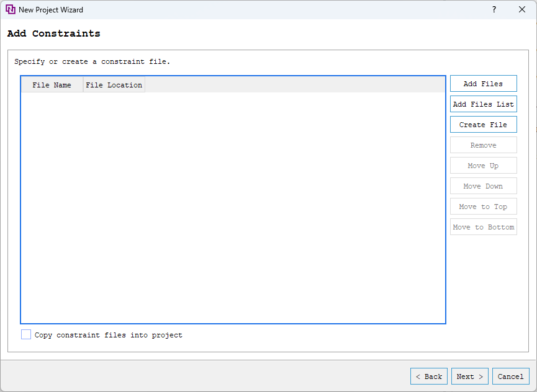The width and height of the screenshot is (537, 392).
Task: Click the File Name column header
Action: coord(52,84)
